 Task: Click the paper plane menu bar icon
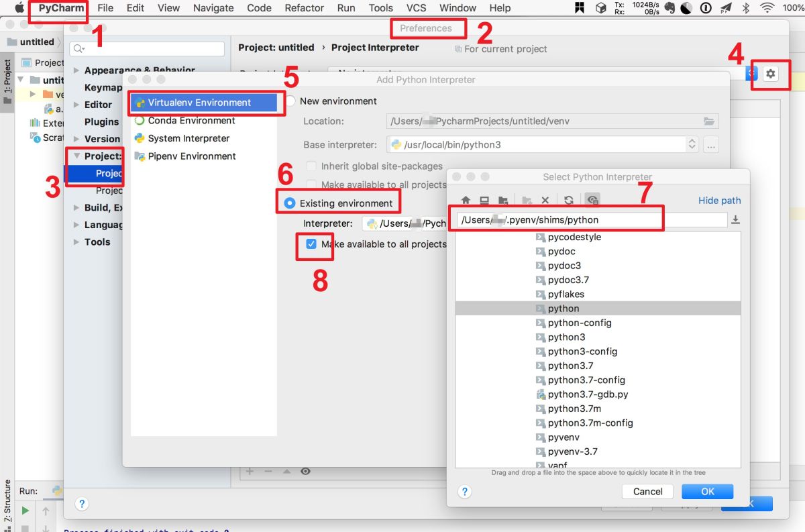point(726,8)
